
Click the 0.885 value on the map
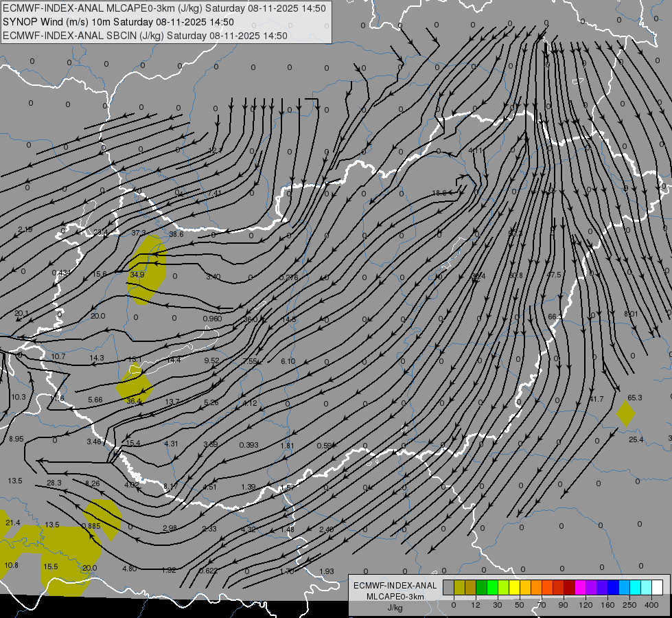[x=91, y=526]
